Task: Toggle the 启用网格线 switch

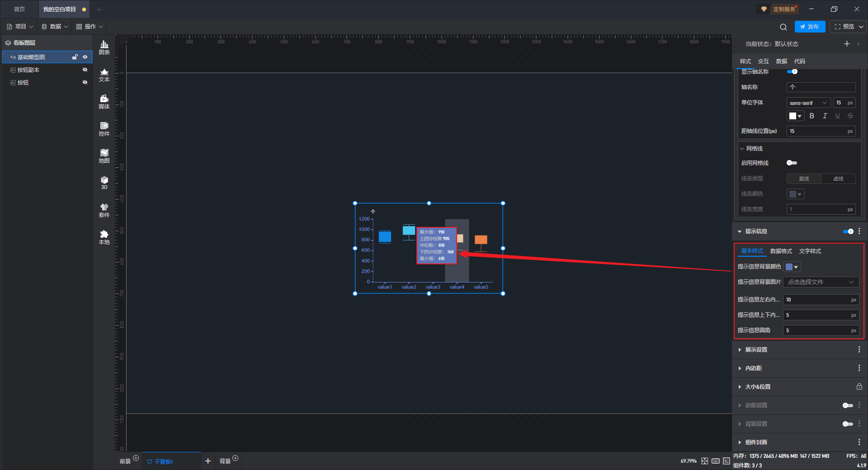Action: [x=792, y=163]
